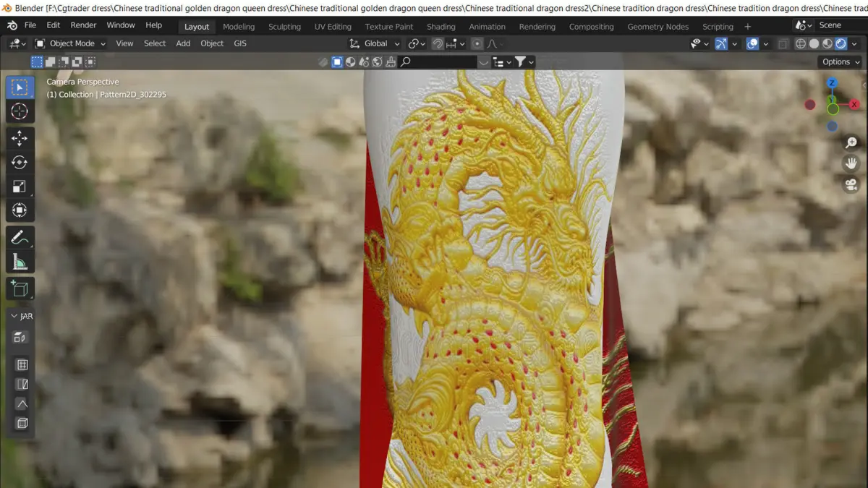Click select mode 'intersect selection' icon
This screenshot has height=488, width=868.
(89, 62)
